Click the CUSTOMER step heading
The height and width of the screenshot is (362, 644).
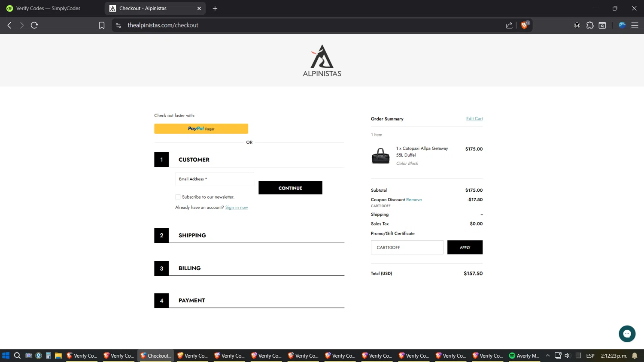(x=194, y=160)
